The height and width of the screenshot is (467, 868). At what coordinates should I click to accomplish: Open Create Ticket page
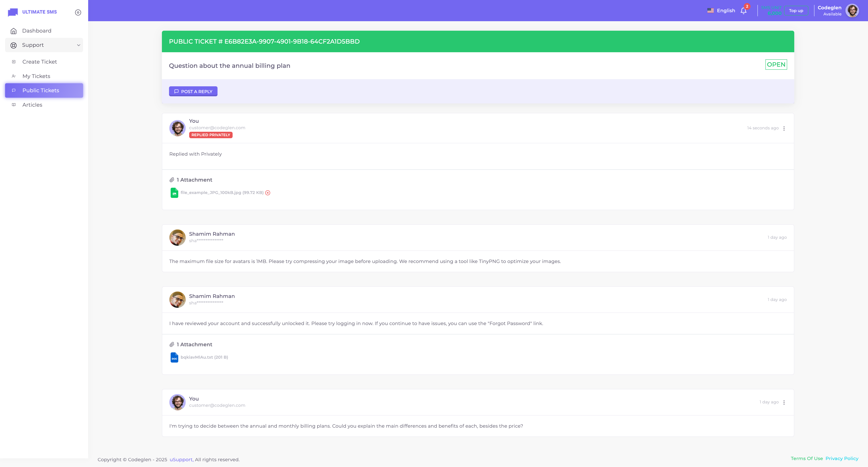tap(40, 62)
